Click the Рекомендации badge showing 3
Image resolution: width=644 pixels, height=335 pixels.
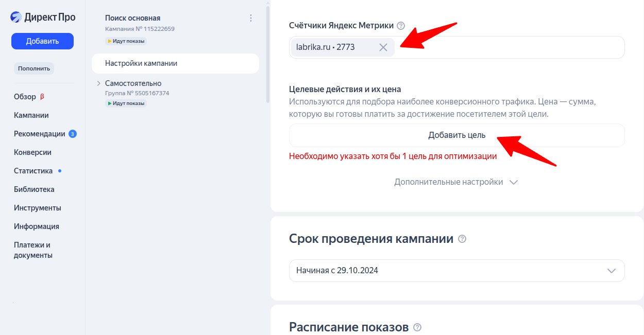[x=73, y=134]
